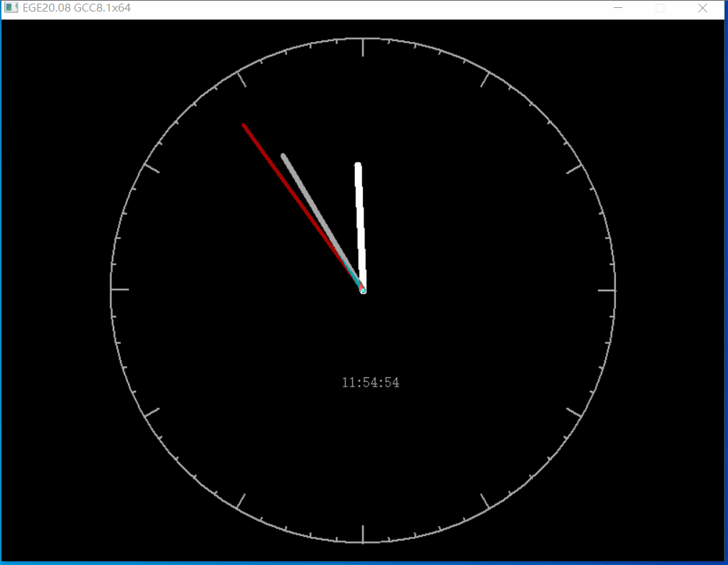This screenshot has width=728, height=565.
Task: Click the 3 o'clock tick mark
Action: point(607,290)
